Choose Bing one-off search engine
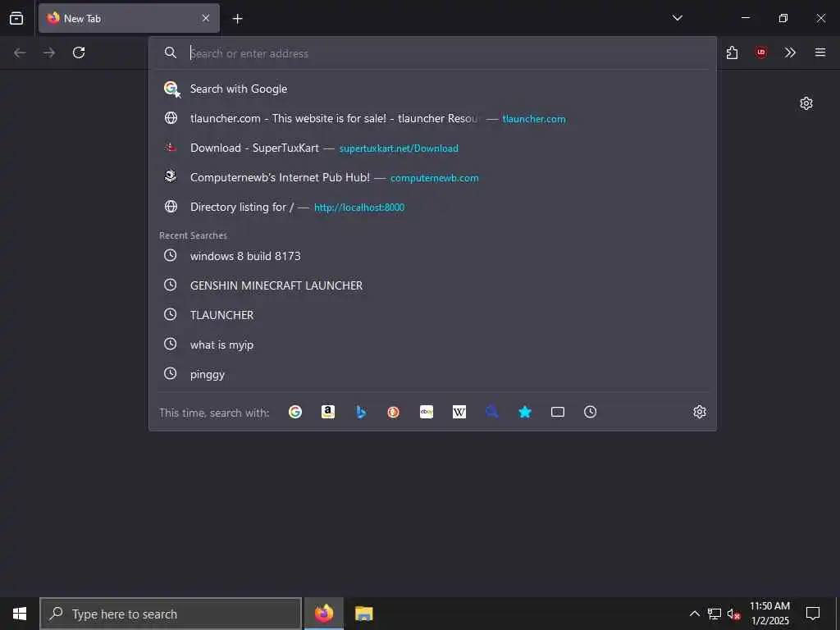The image size is (840, 630). (361, 412)
